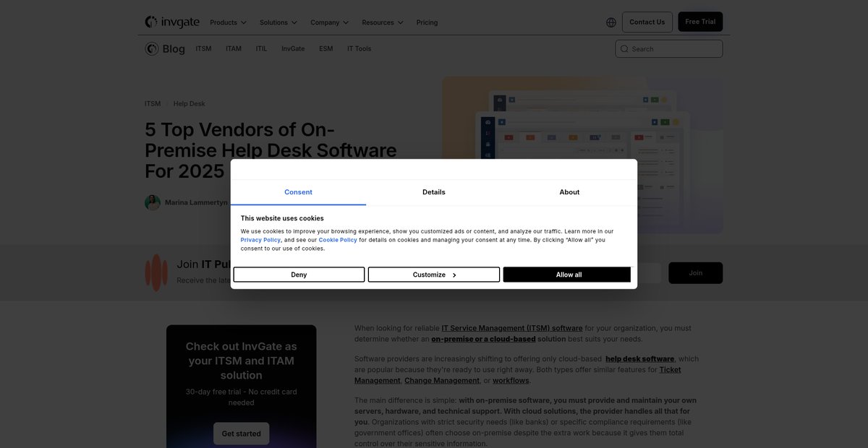Select the ITAM blog category
Image resolution: width=868 pixels, height=448 pixels.
[x=234, y=48]
